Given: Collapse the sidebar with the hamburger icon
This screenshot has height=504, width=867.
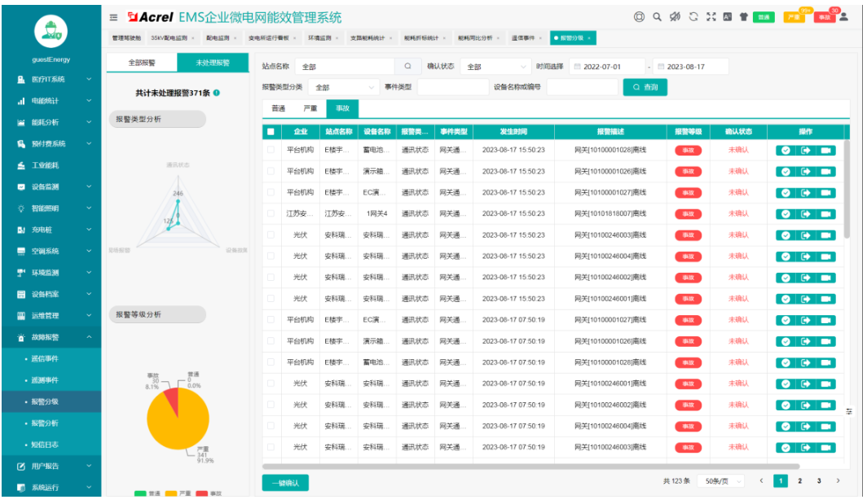Looking at the screenshot, I should click(113, 18).
